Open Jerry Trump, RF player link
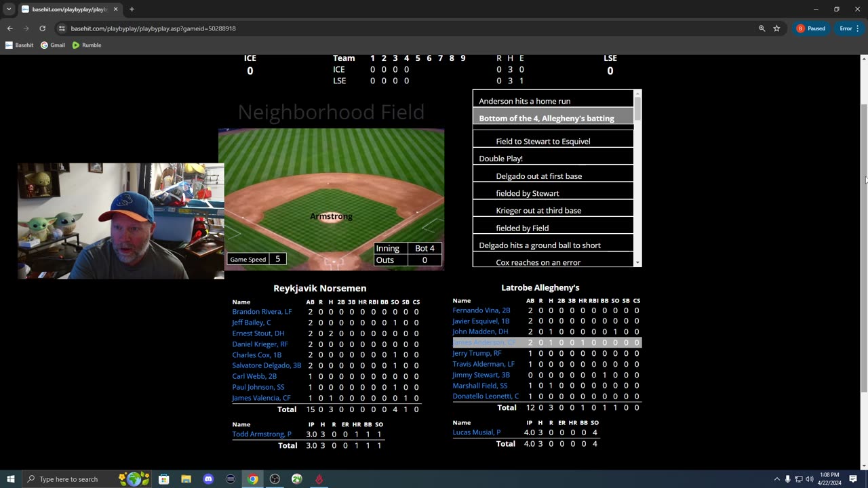The width and height of the screenshot is (868, 488). (x=477, y=353)
